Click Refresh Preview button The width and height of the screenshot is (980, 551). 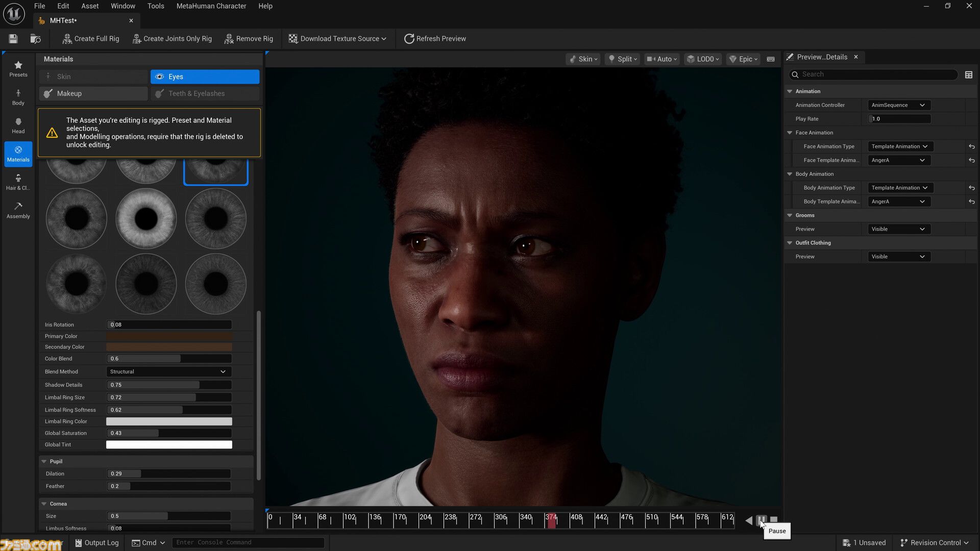435,39
